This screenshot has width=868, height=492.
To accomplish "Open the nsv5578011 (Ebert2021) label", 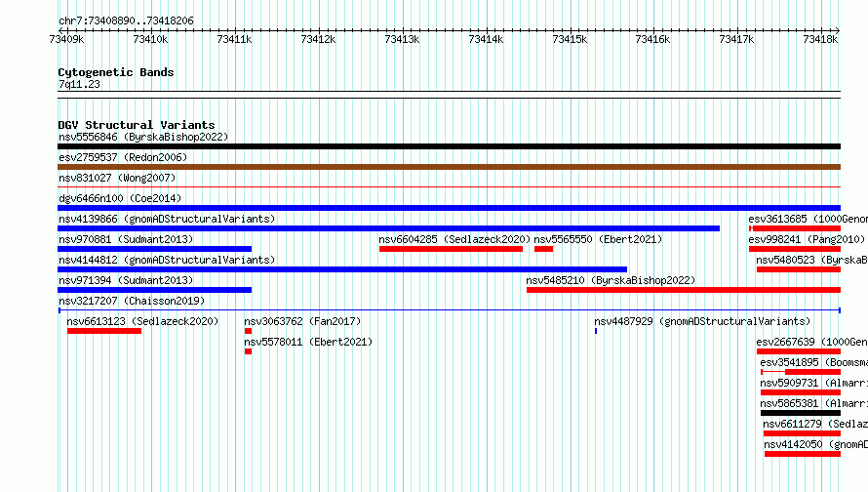I will (308, 342).
